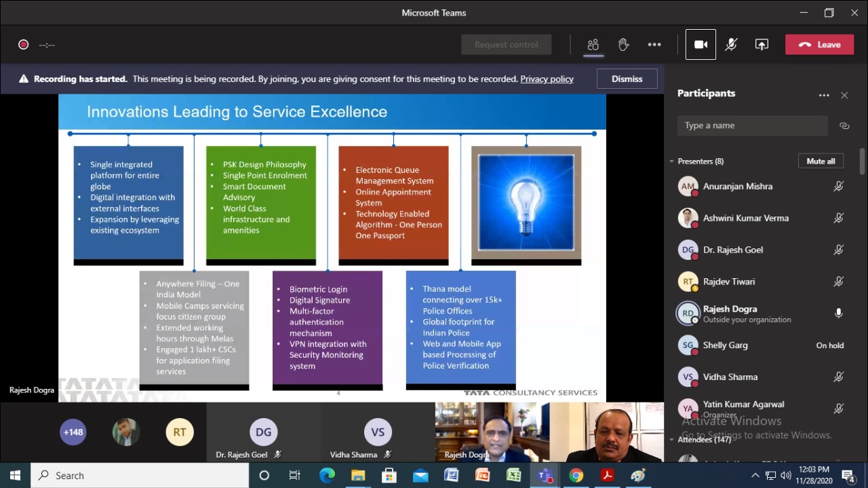
Task: Open the Privacy policy link
Action: (x=547, y=79)
